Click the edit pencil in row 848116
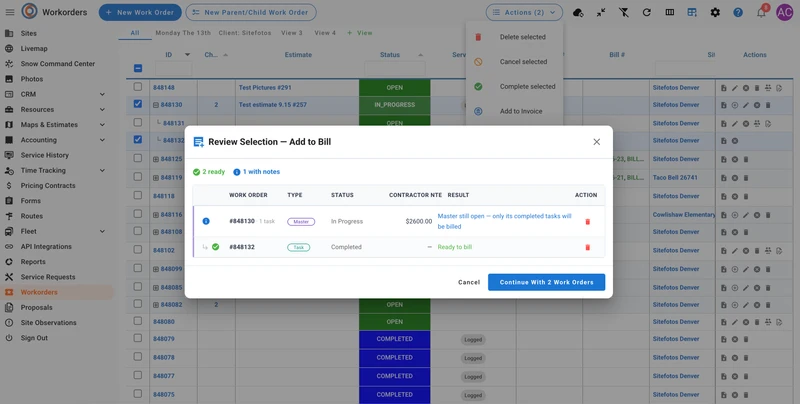The image size is (800, 404). tap(746, 215)
